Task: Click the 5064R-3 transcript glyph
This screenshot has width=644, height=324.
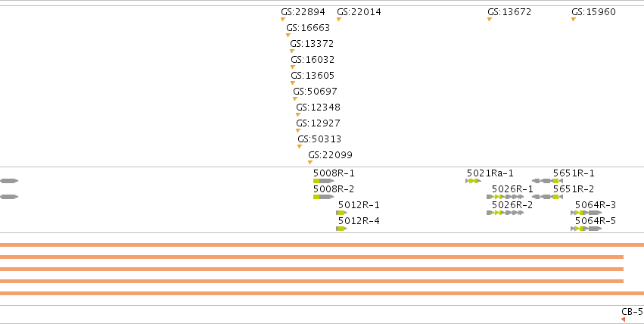Action: click(586, 213)
